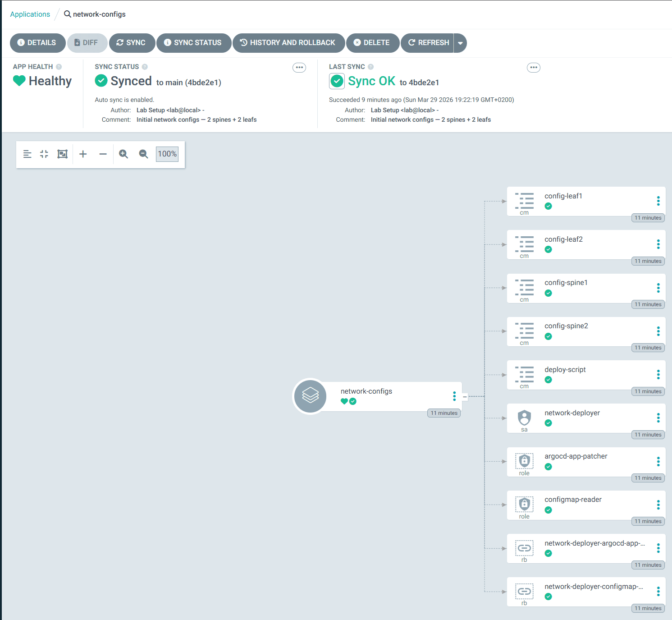This screenshot has height=620, width=672.
Task: Open the network-deployer kebab menu
Action: point(658,418)
